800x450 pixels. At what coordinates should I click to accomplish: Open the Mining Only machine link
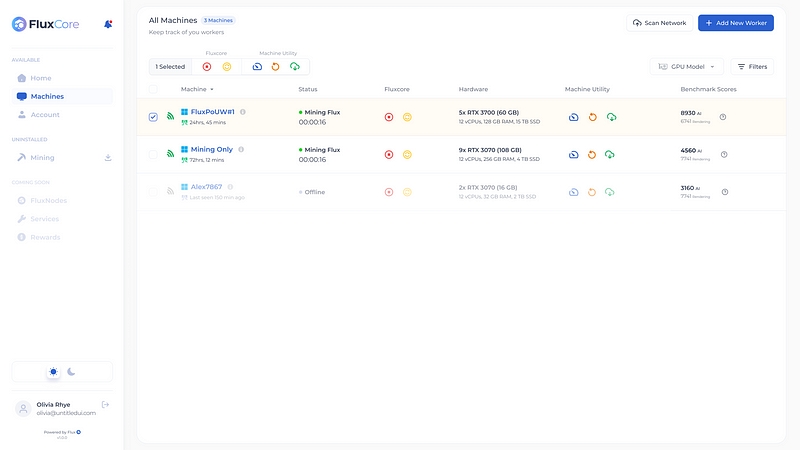(212, 149)
